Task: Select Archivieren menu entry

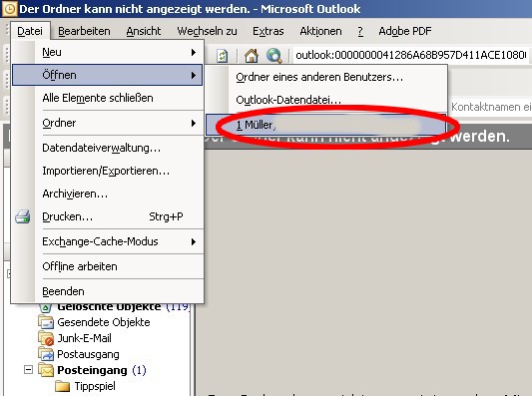Action: click(108, 194)
